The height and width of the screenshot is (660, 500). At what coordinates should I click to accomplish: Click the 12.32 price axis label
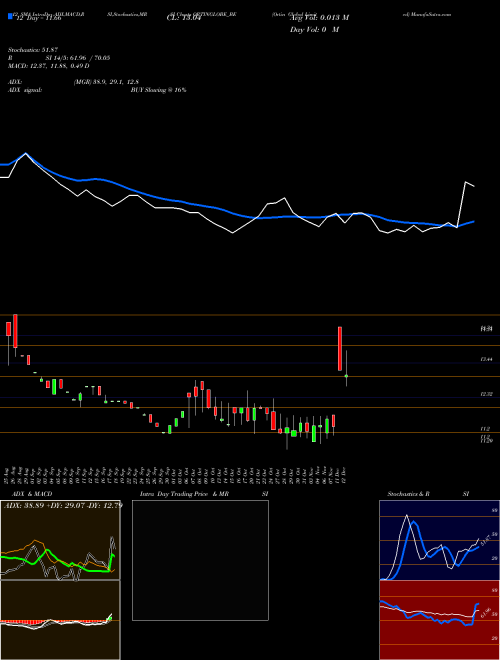tap(486, 394)
